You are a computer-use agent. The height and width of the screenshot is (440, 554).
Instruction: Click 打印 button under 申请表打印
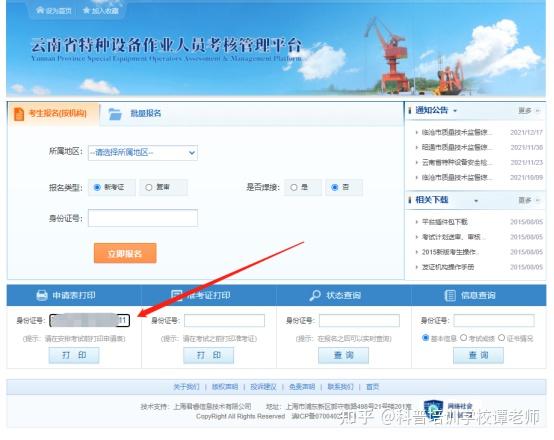click(74, 355)
